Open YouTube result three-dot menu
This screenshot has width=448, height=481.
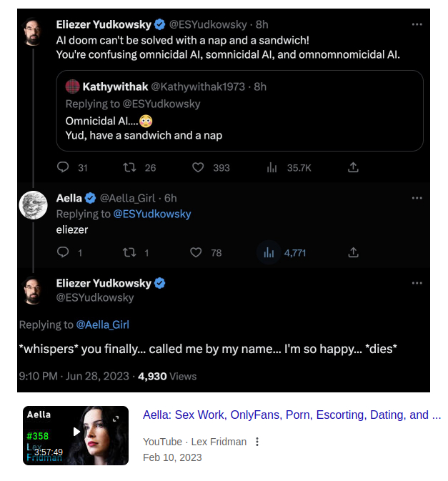point(257,442)
